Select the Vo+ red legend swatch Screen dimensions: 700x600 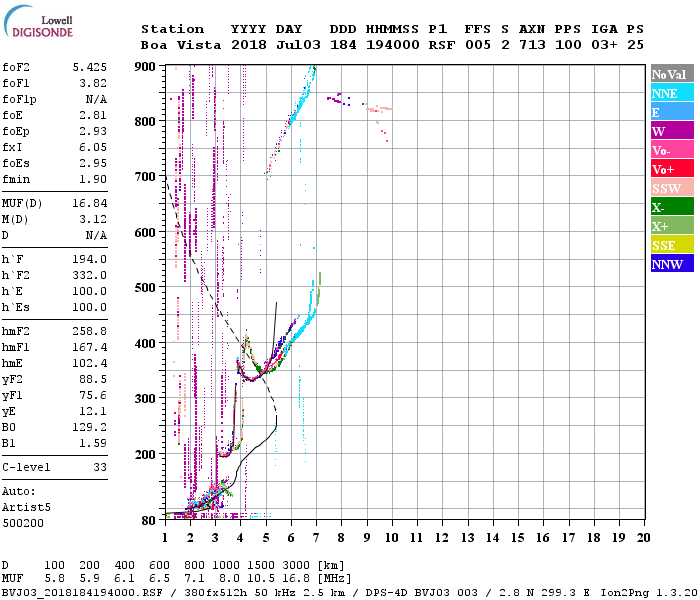point(672,169)
